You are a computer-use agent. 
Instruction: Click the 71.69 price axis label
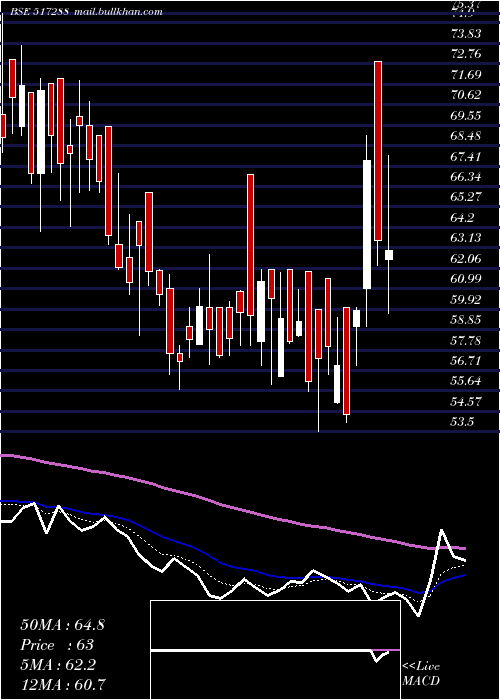pos(466,75)
